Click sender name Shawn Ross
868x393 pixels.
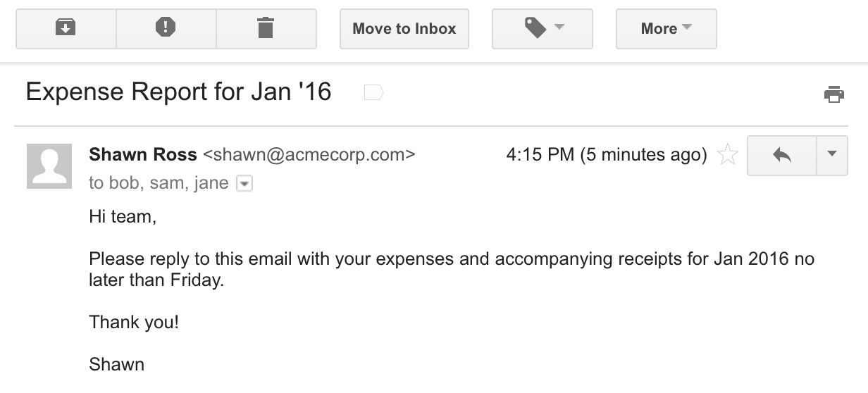click(x=143, y=155)
